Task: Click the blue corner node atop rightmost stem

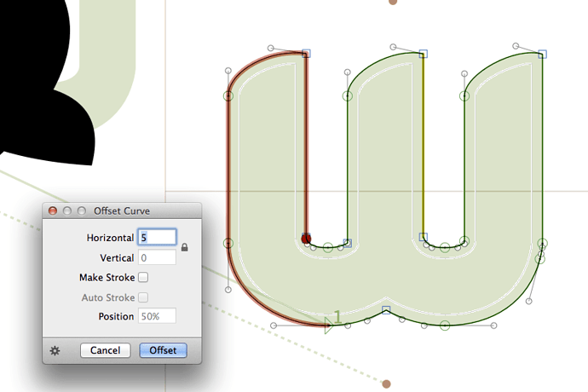Action: click(x=542, y=54)
